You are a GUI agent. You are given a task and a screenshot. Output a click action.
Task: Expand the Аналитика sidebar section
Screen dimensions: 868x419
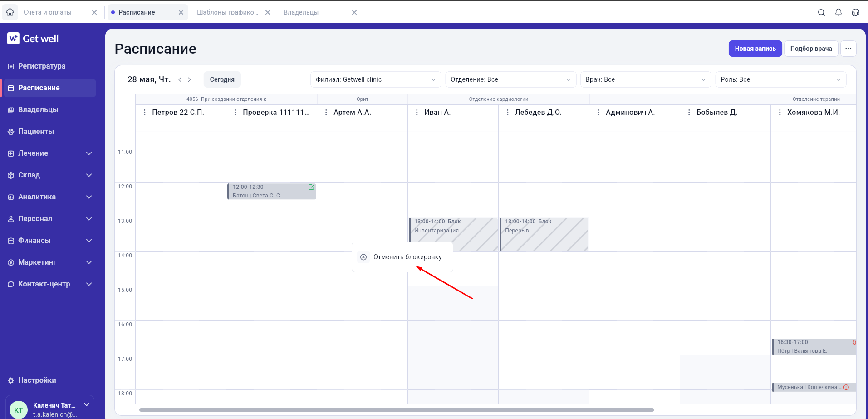[x=89, y=197]
